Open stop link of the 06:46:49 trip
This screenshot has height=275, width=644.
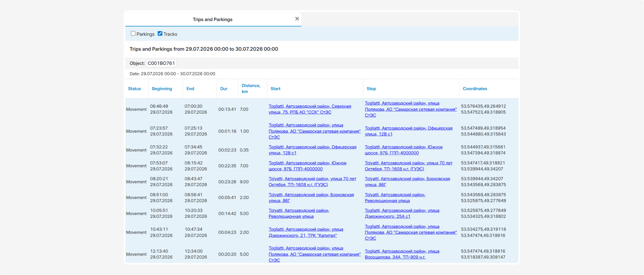[x=411, y=109]
